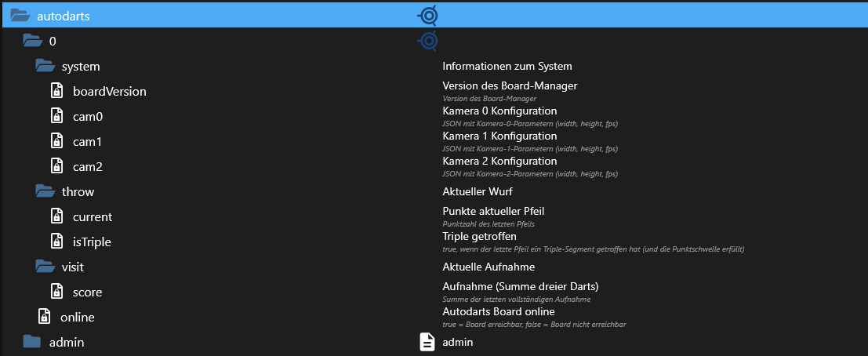The width and height of the screenshot is (868, 356).
Task: Click the autodarts adapter target icon
Action: [427, 15]
